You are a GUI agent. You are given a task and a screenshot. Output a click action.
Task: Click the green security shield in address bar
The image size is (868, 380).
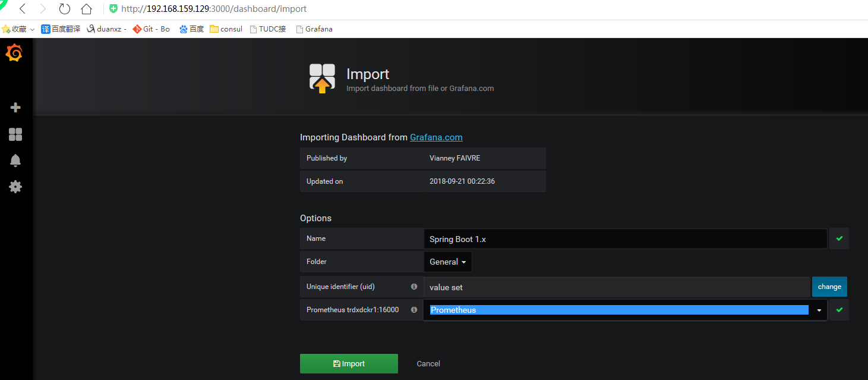(113, 9)
